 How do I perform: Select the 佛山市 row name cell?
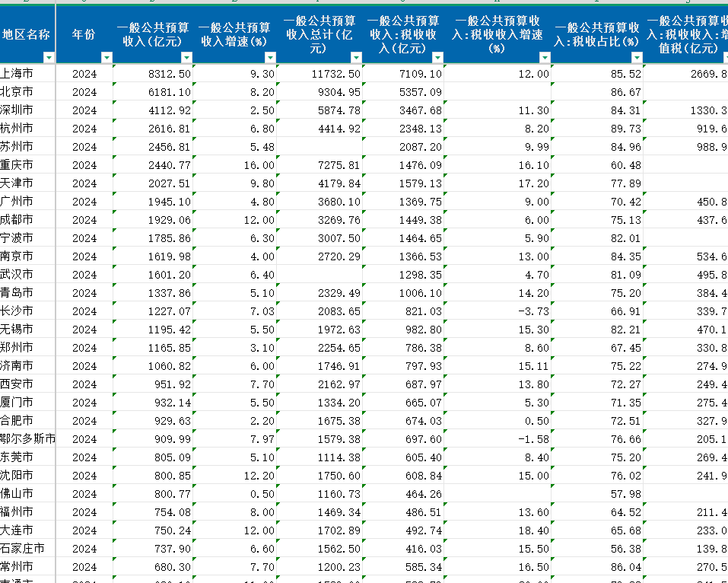27,493
